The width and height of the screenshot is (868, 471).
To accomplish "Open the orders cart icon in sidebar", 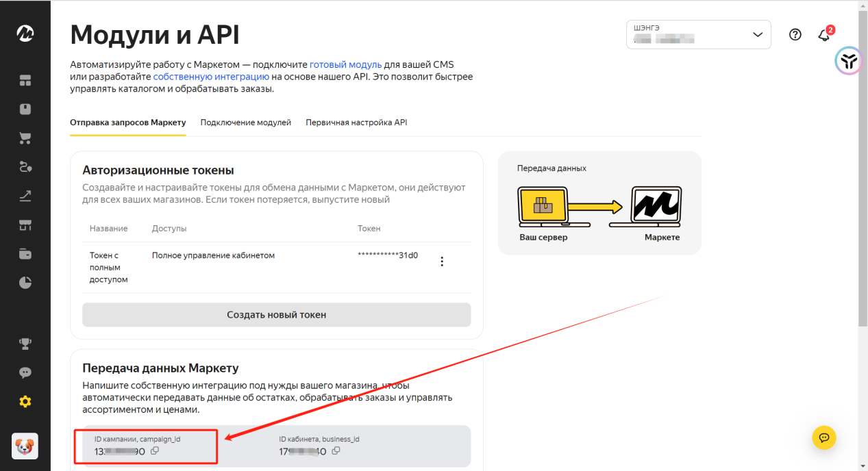I will pyautogui.click(x=25, y=138).
